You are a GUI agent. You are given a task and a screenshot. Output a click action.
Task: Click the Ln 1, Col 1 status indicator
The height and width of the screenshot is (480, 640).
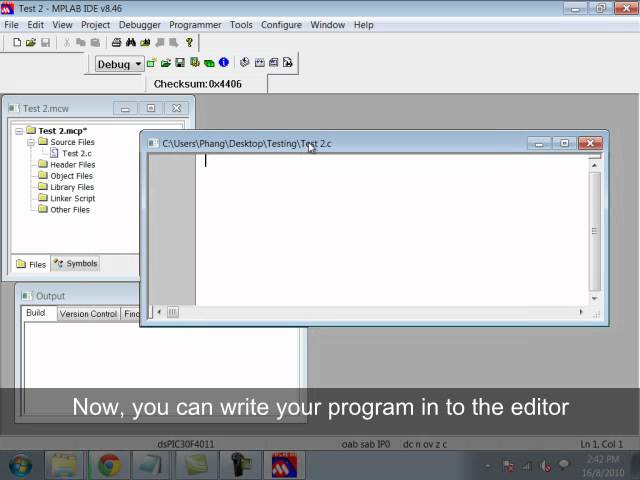[x=601, y=444]
